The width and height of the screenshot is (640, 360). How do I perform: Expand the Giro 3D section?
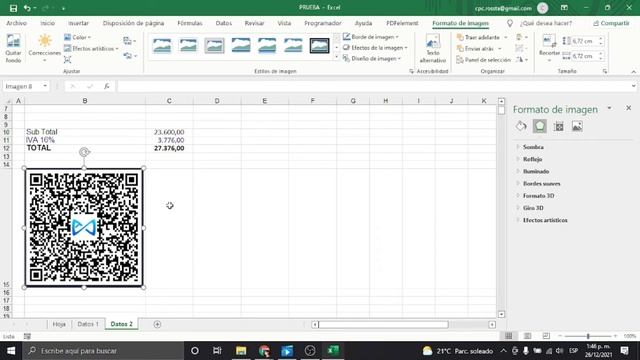click(x=533, y=208)
